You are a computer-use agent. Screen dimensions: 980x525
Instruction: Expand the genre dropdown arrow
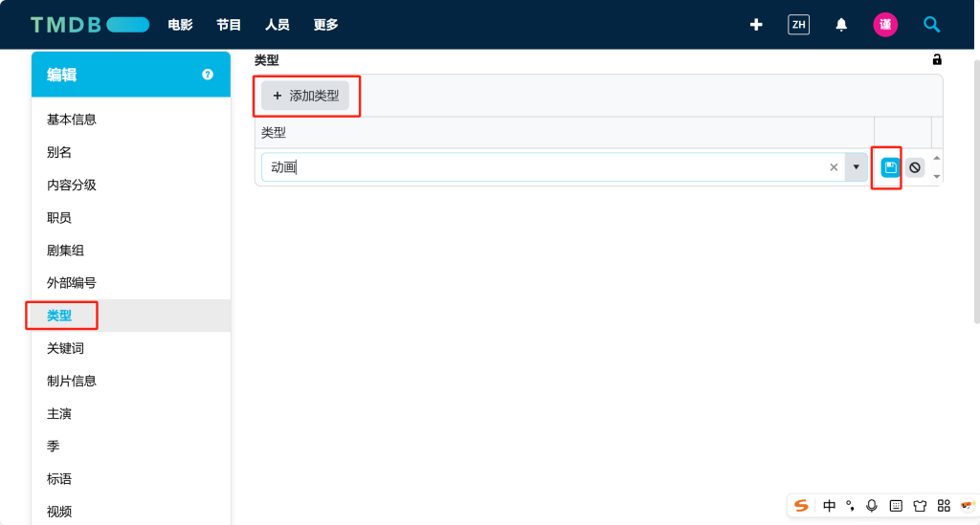click(856, 167)
